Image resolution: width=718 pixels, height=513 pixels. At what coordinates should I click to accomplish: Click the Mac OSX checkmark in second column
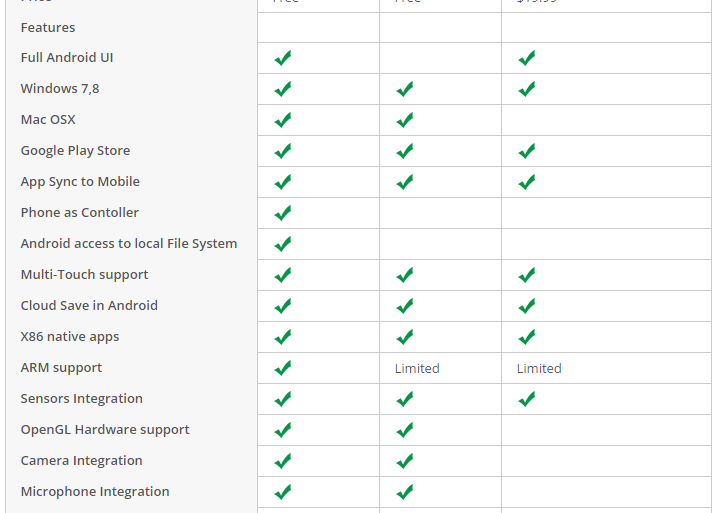coord(405,120)
